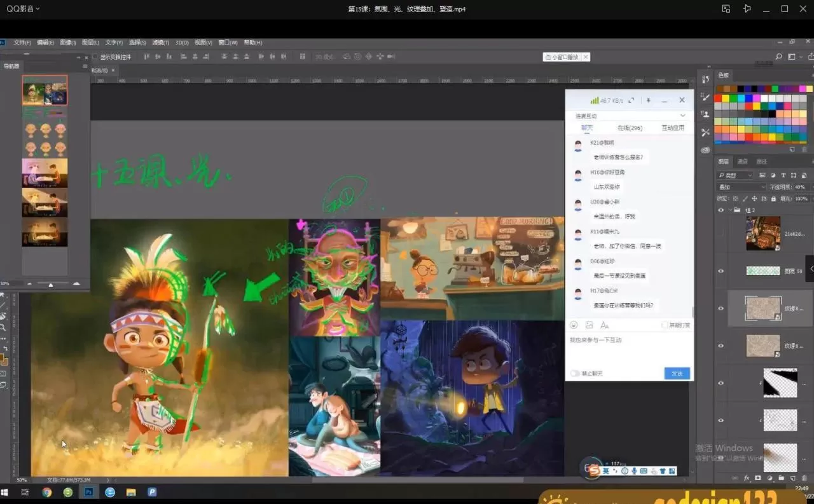Enable the 显示变换控件 checkbox
The width and height of the screenshot is (814, 504).
pos(95,57)
